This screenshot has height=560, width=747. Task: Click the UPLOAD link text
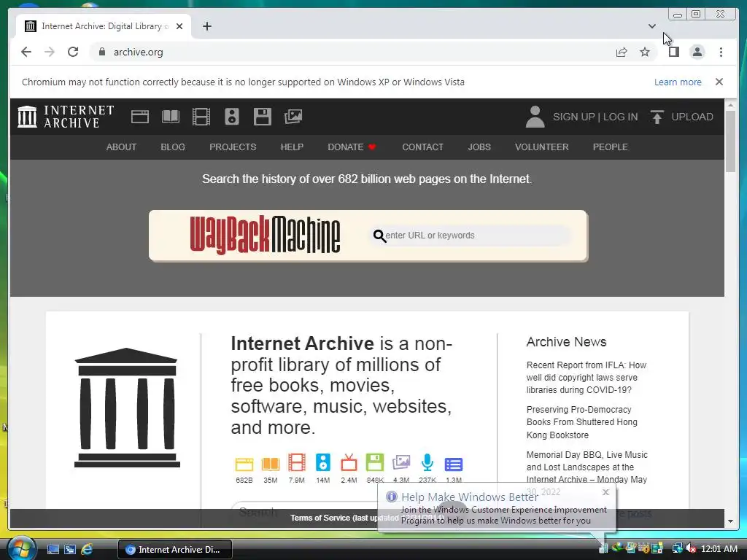[x=692, y=117]
